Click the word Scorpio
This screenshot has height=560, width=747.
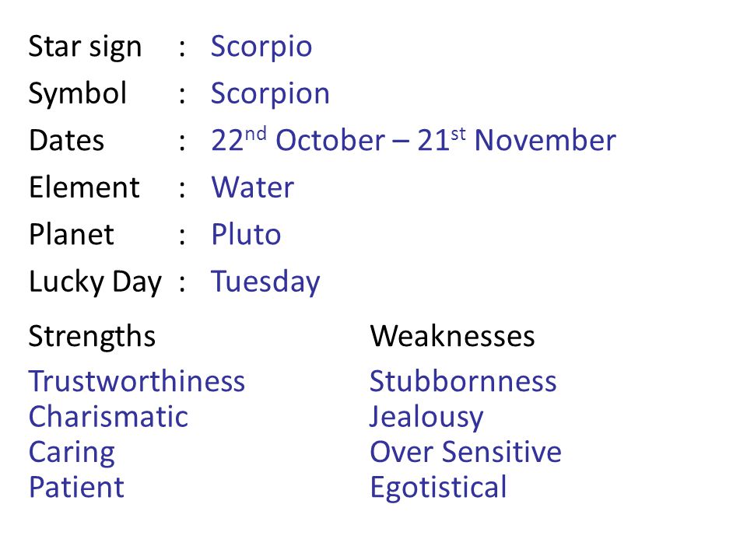pyautogui.click(x=261, y=47)
